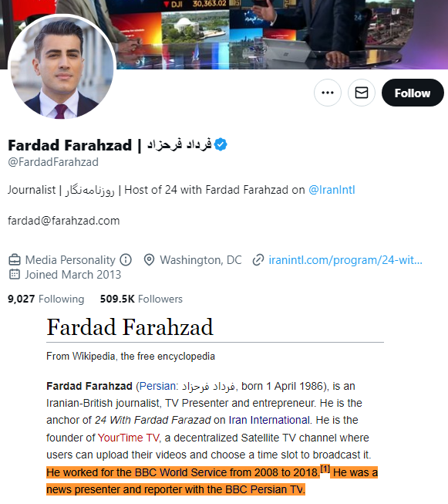Viewport: 448px width, 504px height.
Task: Click the chain link icon
Action: [258, 259]
